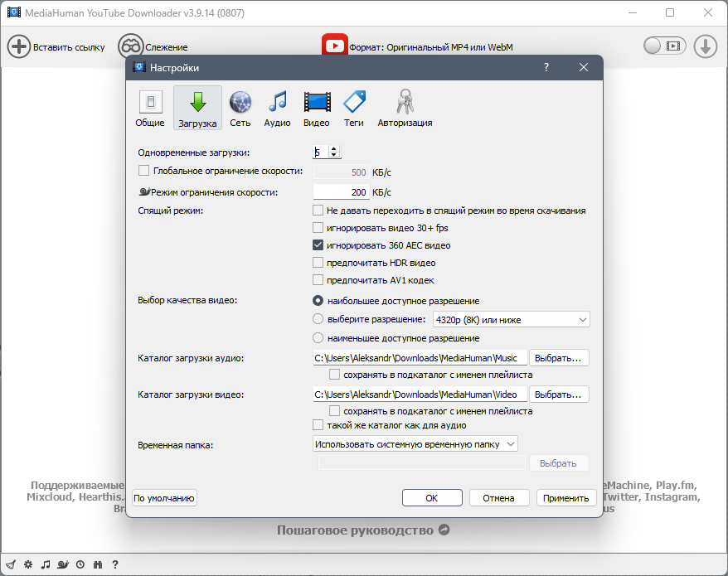Click the audio download folder path field

(420, 358)
